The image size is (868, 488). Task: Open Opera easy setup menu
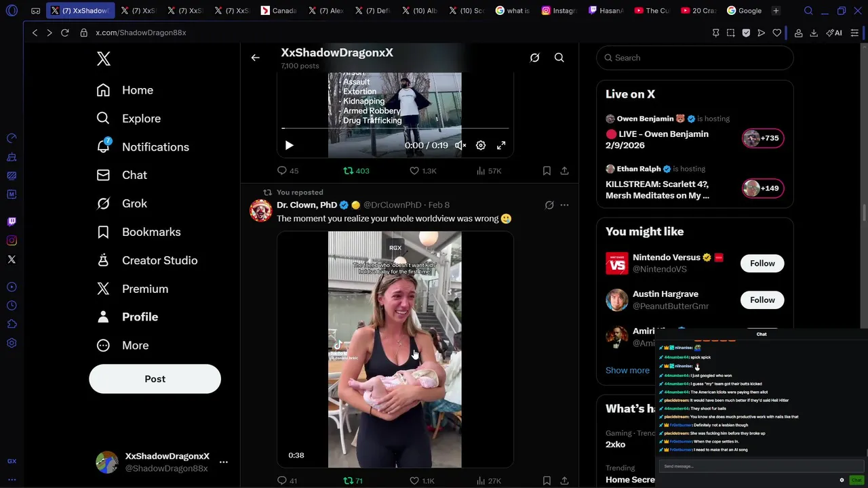[854, 33]
